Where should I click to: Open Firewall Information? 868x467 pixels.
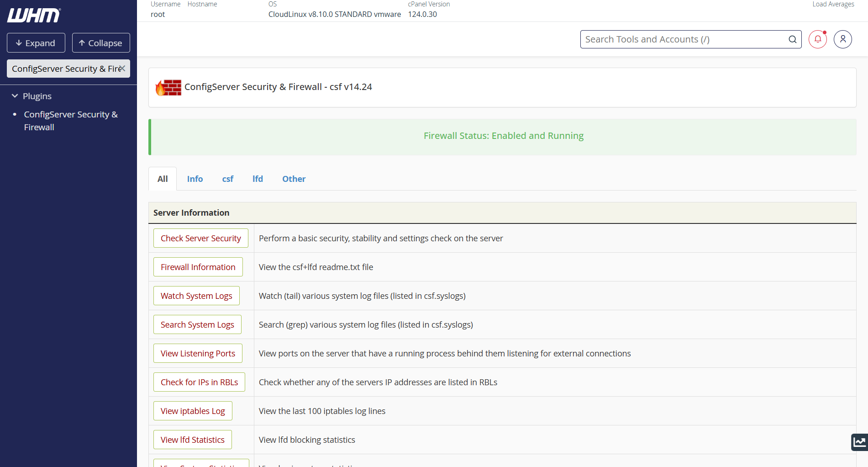(198, 267)
